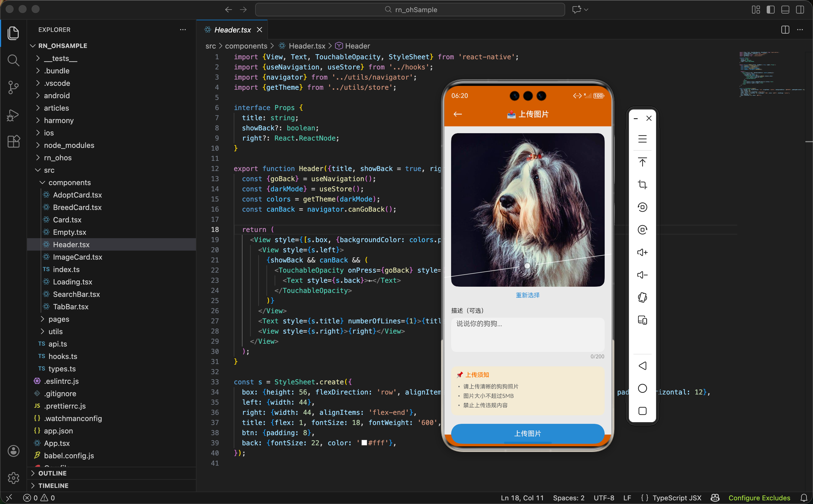This screenshot has width=813, height=504.
Task: Expand the pages folder
Action: (x=59, y=319)
